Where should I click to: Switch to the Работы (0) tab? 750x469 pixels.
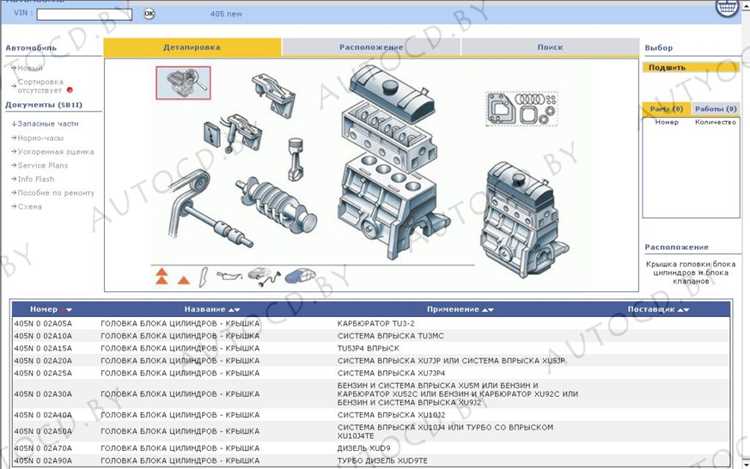[x=715, y=108]
